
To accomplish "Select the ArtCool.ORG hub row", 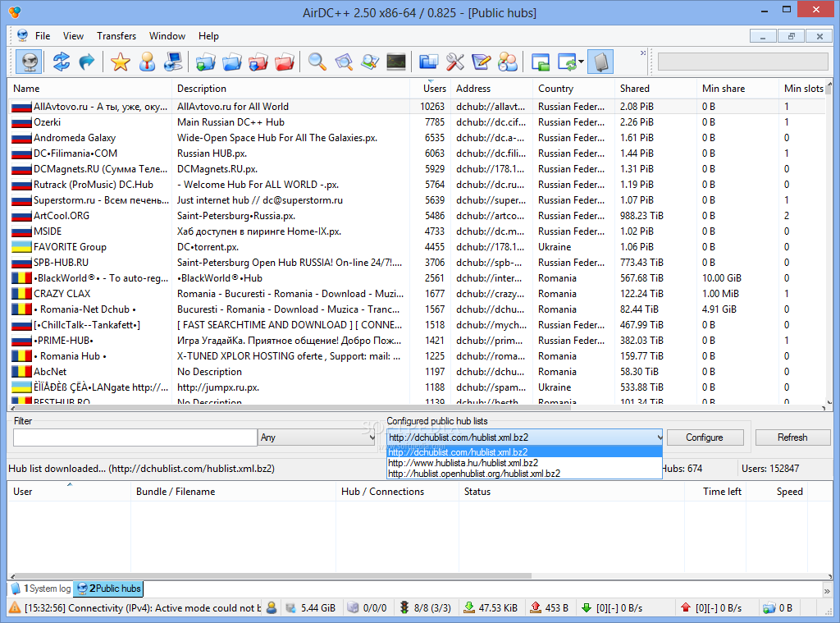I will click(x=416, y=216).
